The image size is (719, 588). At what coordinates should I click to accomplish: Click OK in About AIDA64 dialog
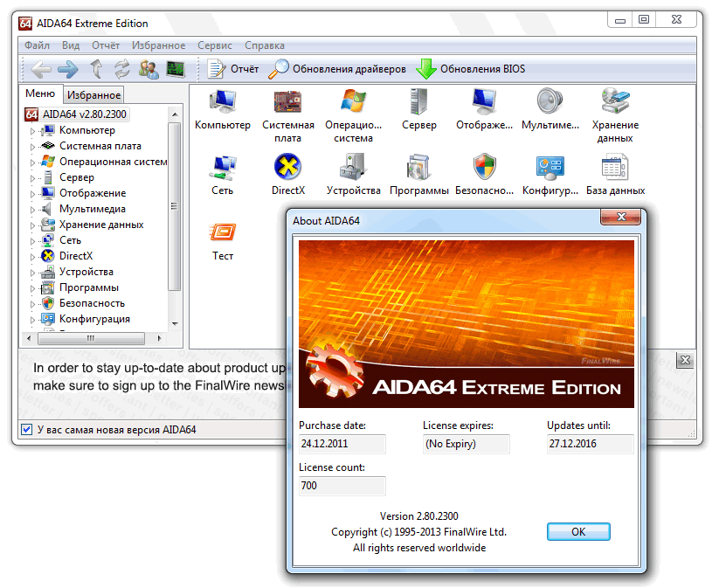[578, 532]
